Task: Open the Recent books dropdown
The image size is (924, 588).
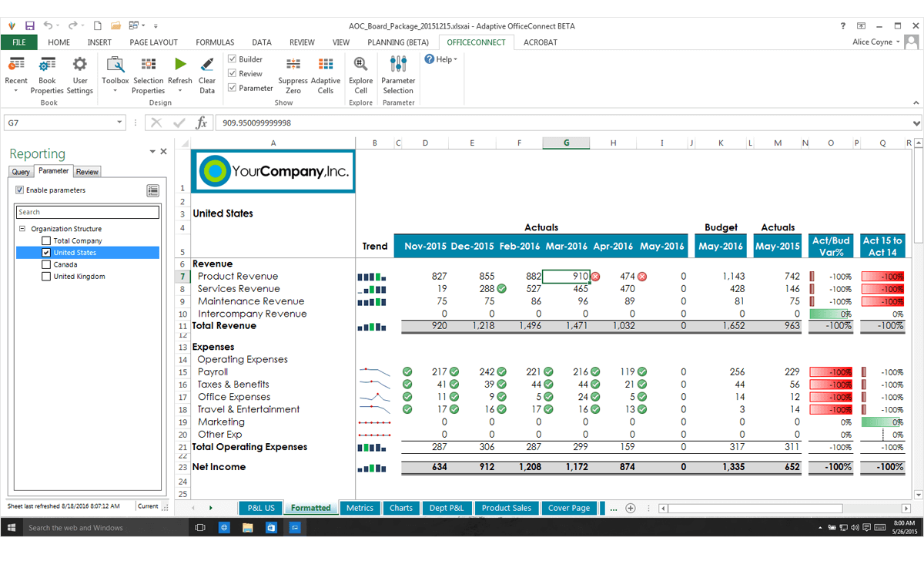Action: pos(16,75)
